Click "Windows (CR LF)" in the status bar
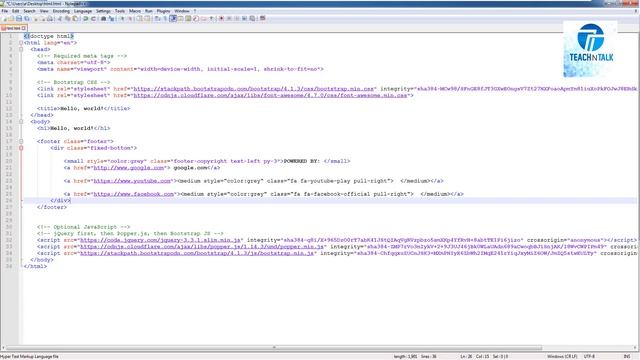640x360 pixels. coord(562,357)
